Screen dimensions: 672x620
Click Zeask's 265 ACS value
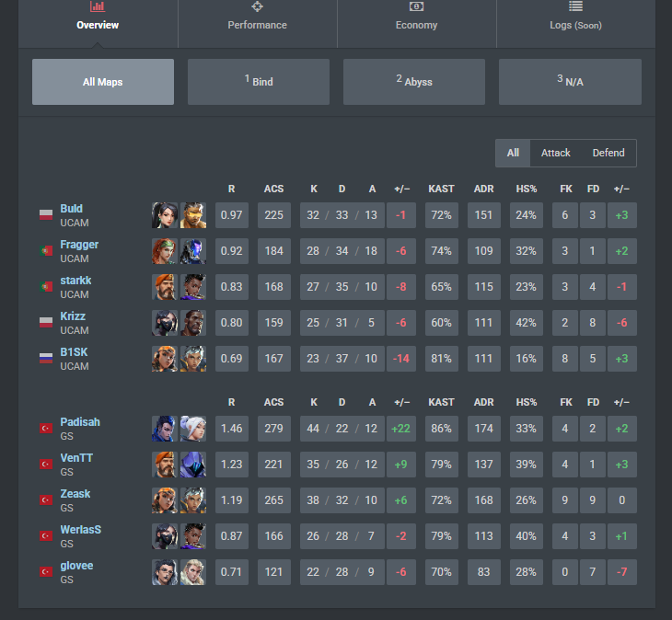pyautogui.click(x=274, y=500)
